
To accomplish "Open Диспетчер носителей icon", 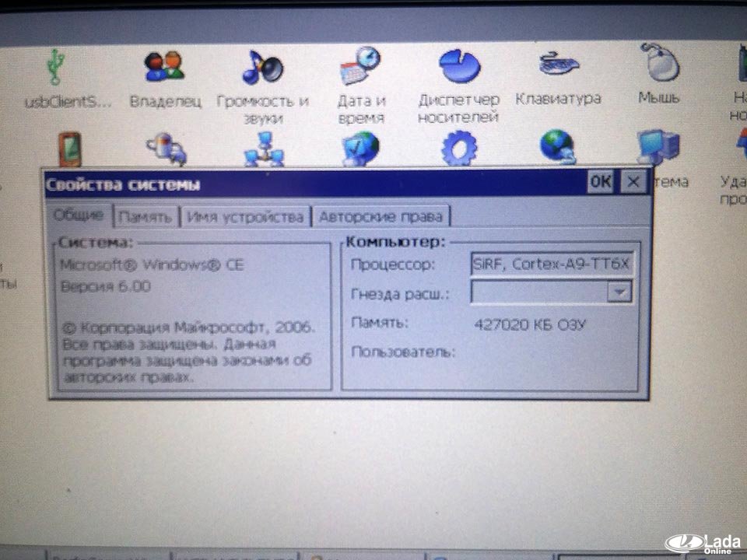I will pos(458,67).
